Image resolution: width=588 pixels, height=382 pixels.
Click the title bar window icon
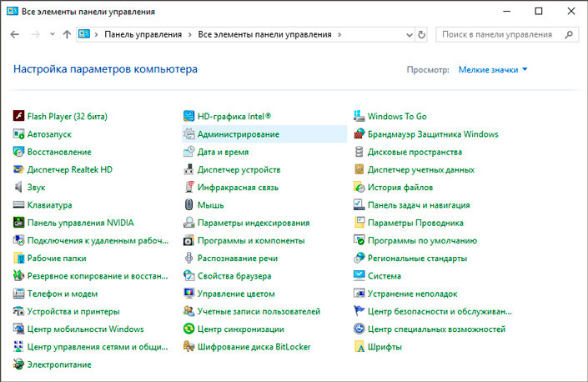[x=13, y=11]
